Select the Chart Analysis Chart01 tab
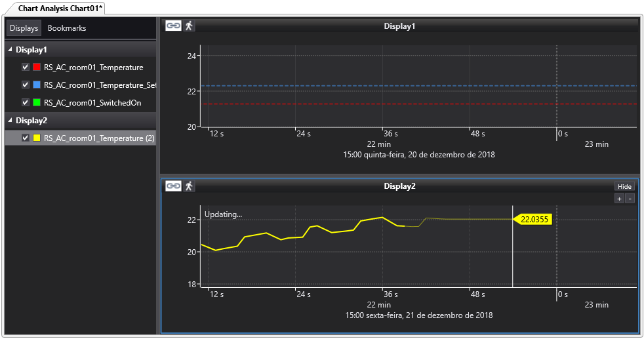Viewport: 644px width, 339px height. [56, 8]
